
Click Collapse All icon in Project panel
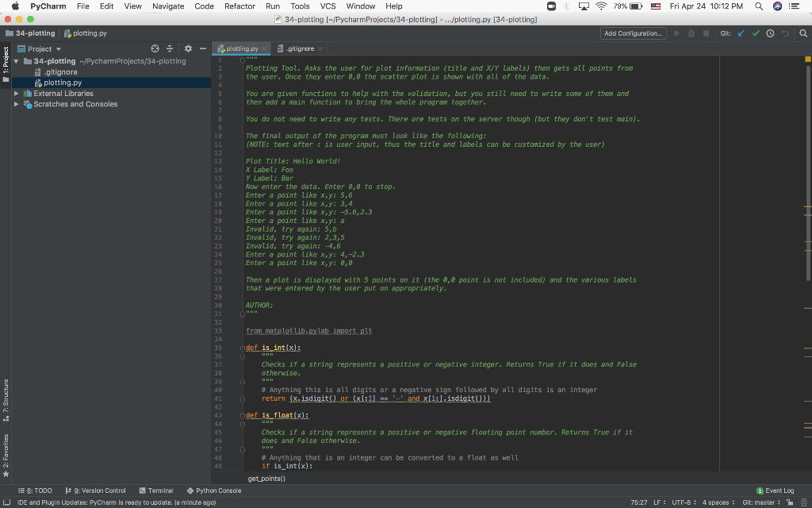tap(170, 49)
